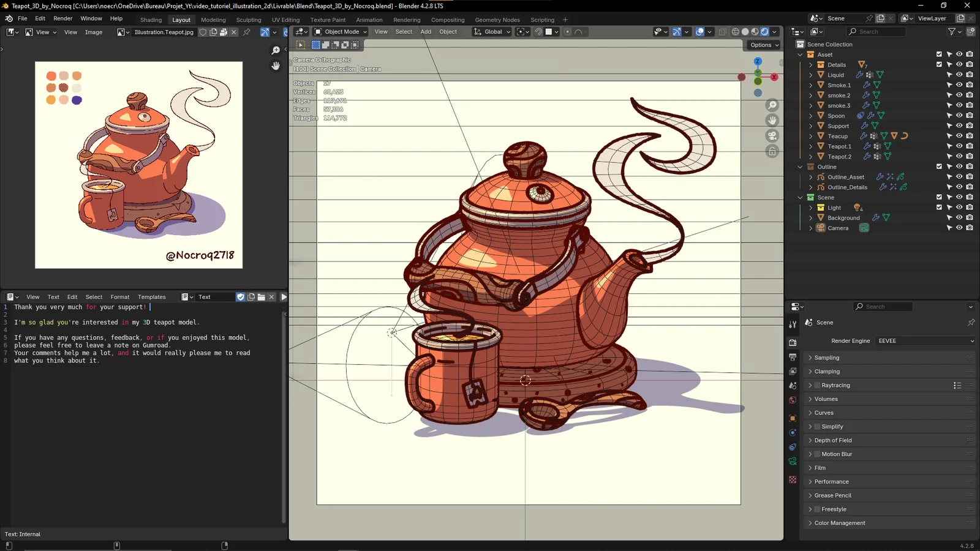Toggle the Raytracing checkbox in render properties
This screenshot has width=980, height=551.
pyautogui.click(x=817, y=385)
